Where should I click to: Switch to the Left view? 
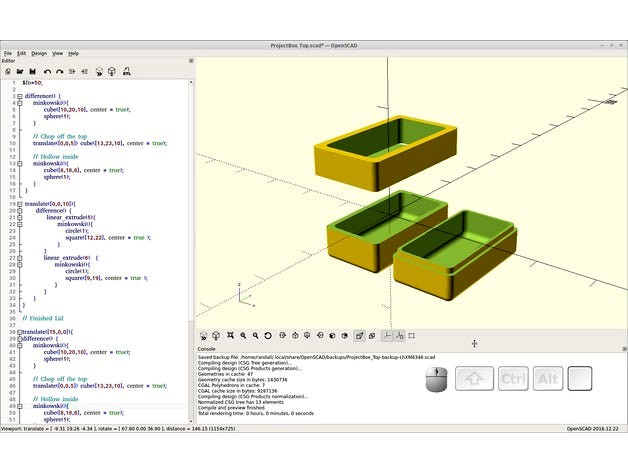(x=320, y=336)
